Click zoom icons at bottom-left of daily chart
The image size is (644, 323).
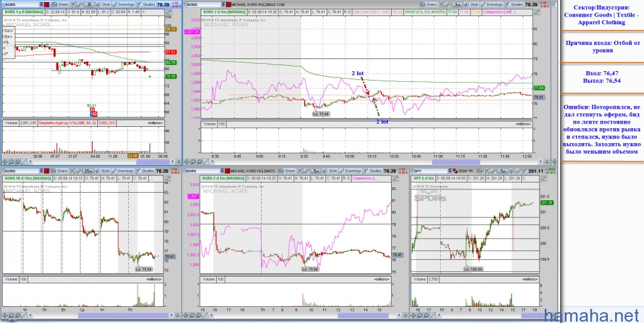(13, 162)
